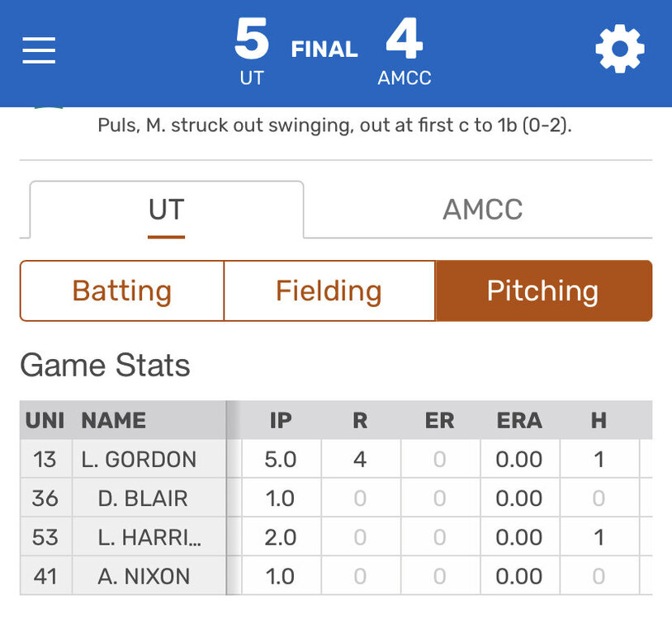Click the FINAL game status label
The height and width of the screenshot is (619, 672).
324,50
